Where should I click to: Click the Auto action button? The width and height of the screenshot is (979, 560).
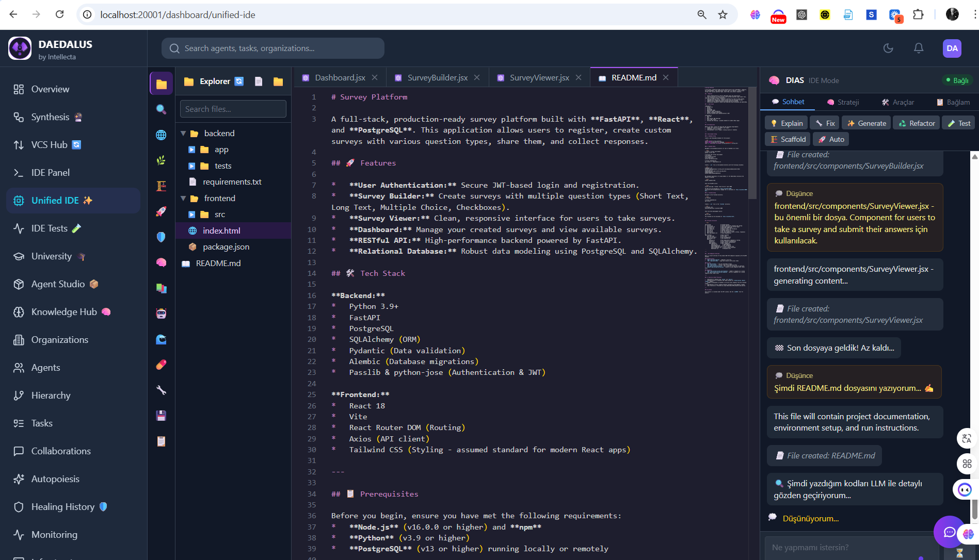click(x=831, y=139)
